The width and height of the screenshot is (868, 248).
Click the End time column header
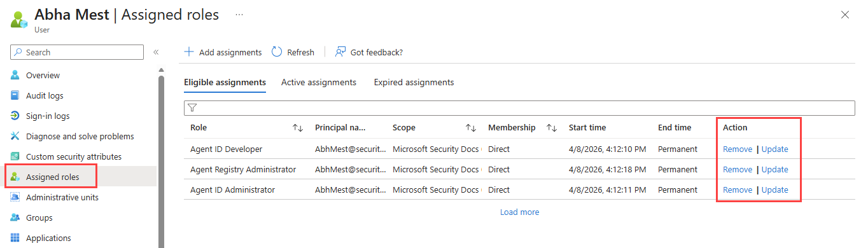point(675,128)
